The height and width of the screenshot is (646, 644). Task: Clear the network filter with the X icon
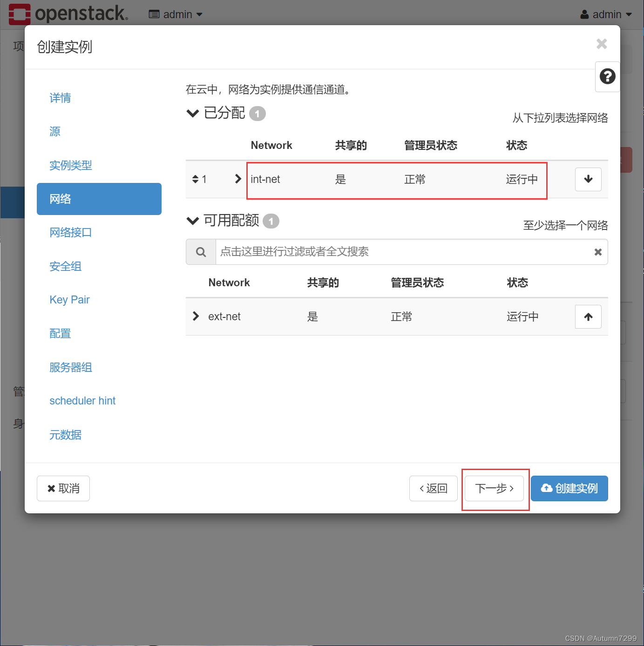coord(598,252)
